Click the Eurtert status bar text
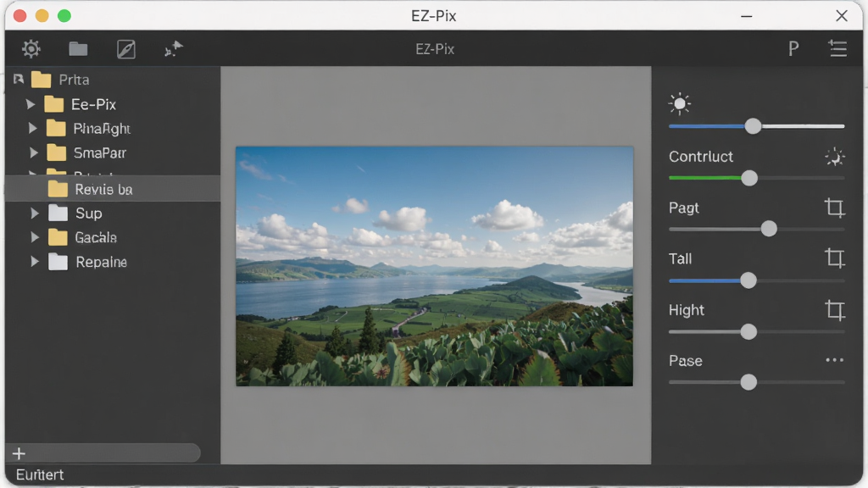Viewport: 868px width, 488px height. pos(40,474)
